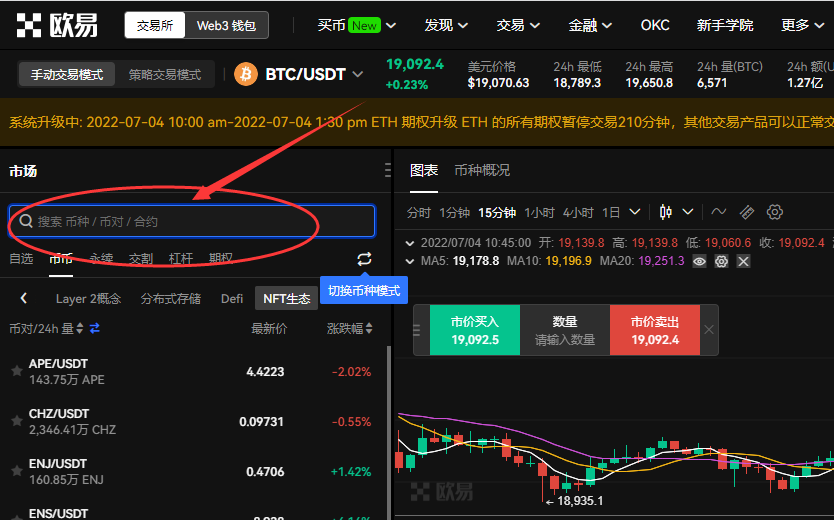Select the Layer 2概念 category
The image size is (834, 520).
[x=88, y=298]
